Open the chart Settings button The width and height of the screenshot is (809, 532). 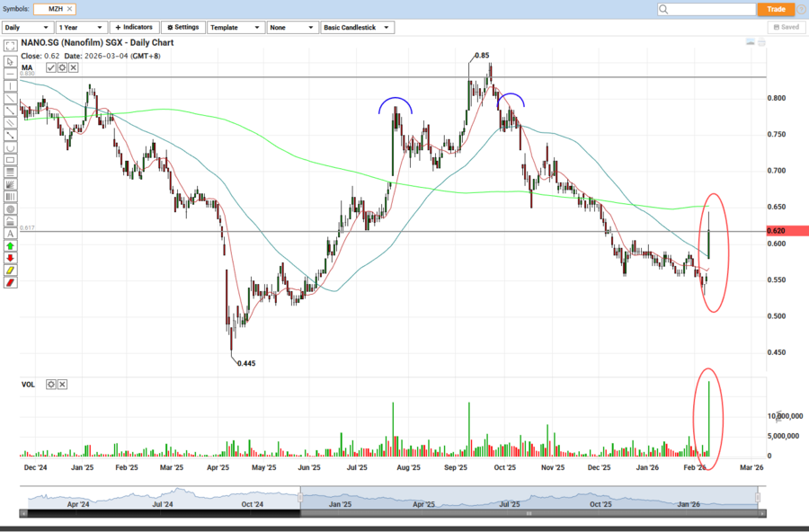[182, 28]
